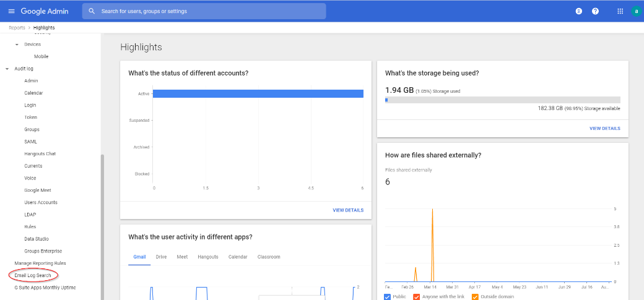Select the Meet activity tab
This screenshot has width=644, height=300.
(182, 257)
